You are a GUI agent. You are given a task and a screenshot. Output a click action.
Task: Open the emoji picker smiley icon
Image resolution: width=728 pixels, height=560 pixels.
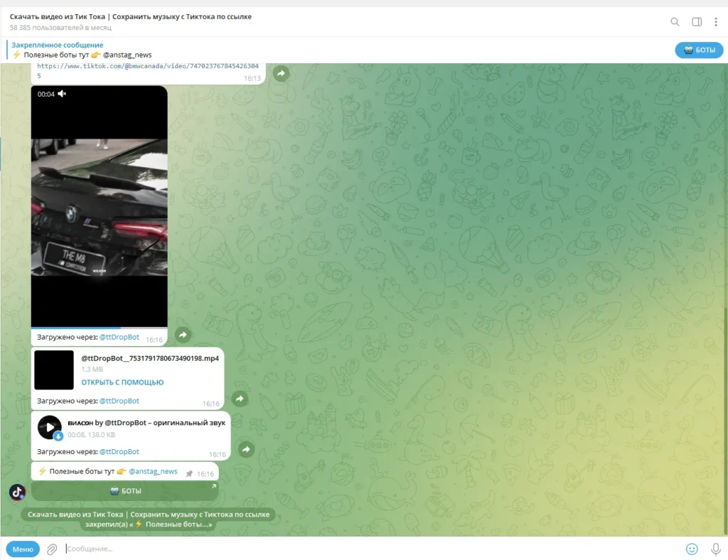coord(692,549)
